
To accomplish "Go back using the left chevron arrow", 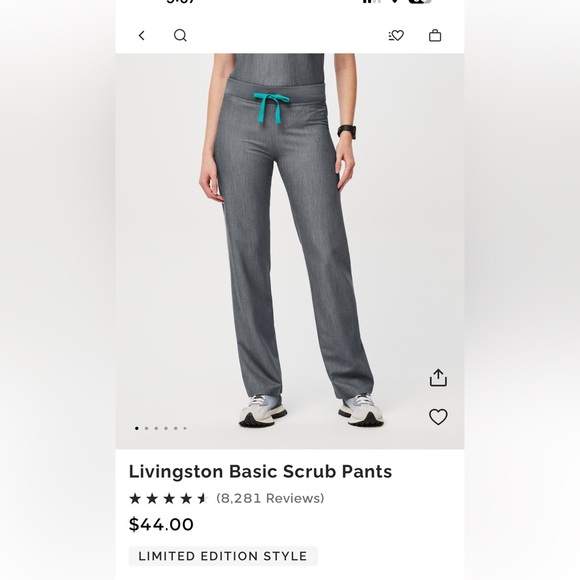I will 142,36.
